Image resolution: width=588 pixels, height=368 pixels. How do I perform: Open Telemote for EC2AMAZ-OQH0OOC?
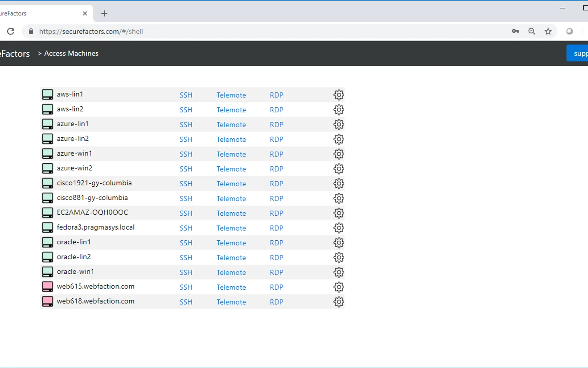(x=231, y=213)
